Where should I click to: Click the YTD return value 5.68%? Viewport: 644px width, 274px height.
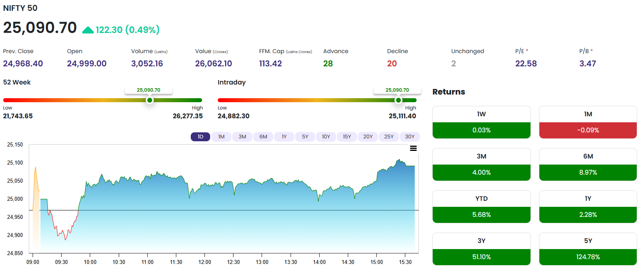(x=481, y=215)
